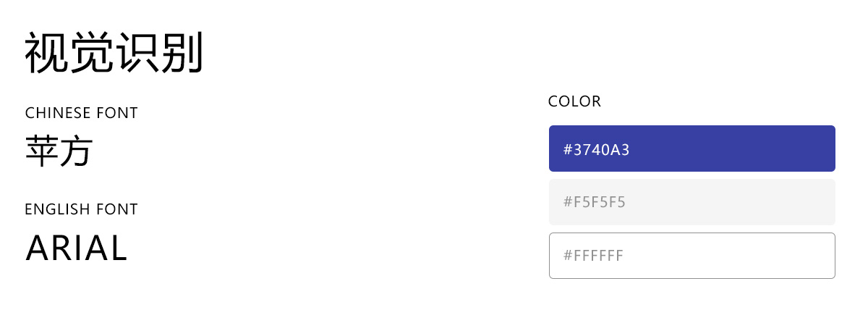Click the #3740A3 hex code text
This screenshot has height=318, width=868.
coord(597,149)
